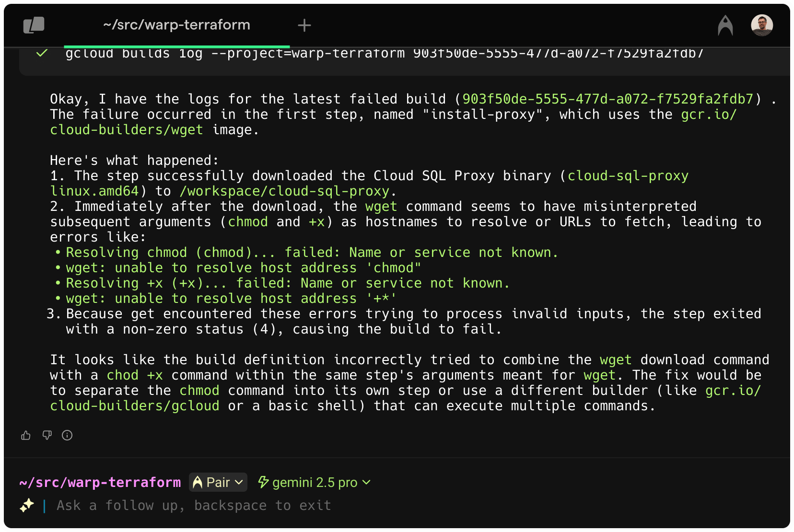Switch to ~/src/warp-terraform tab
The image size is (794, 532).
pyautogui.click(x=176, y=25)
